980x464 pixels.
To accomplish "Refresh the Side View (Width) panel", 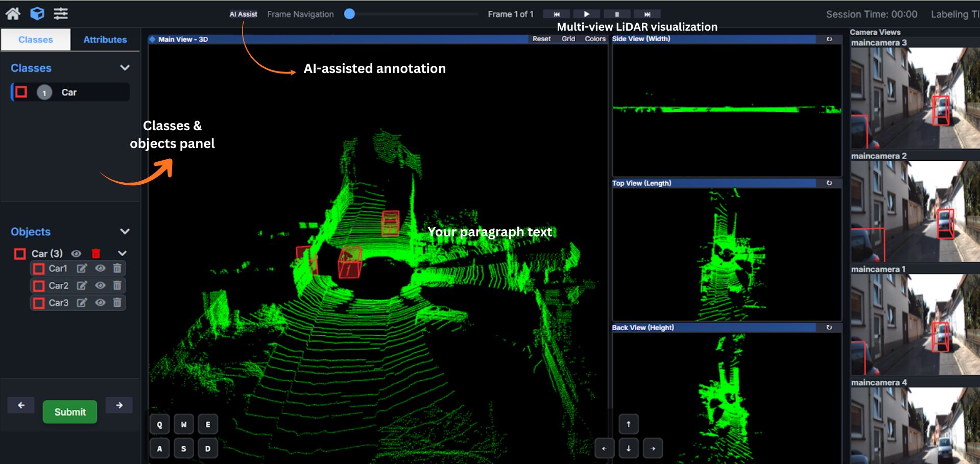I will [x=829, y=39].
